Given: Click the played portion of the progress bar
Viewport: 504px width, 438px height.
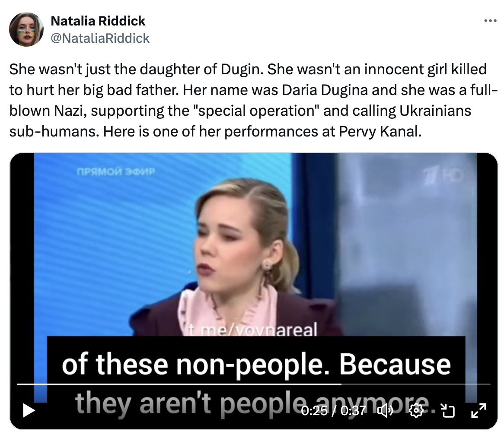Looking at the screenshot, I should tap(179, 384).
